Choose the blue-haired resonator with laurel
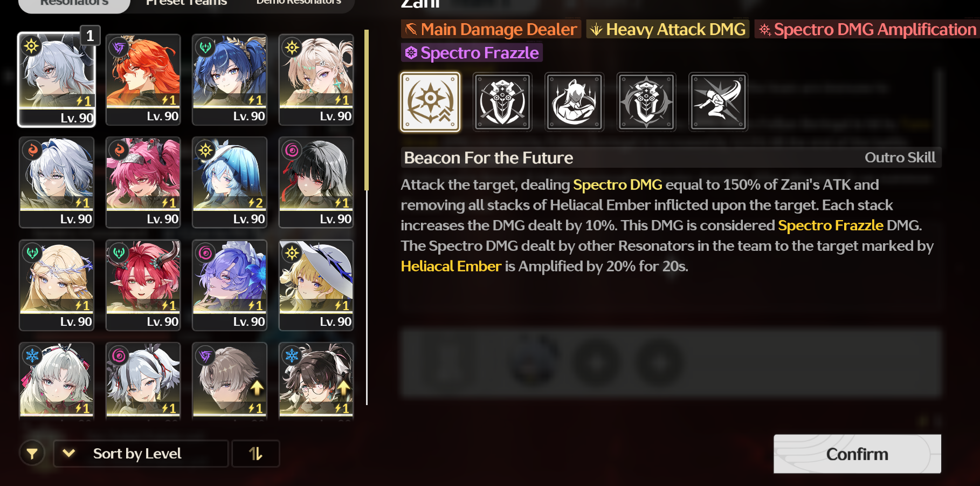 (230, 80)
